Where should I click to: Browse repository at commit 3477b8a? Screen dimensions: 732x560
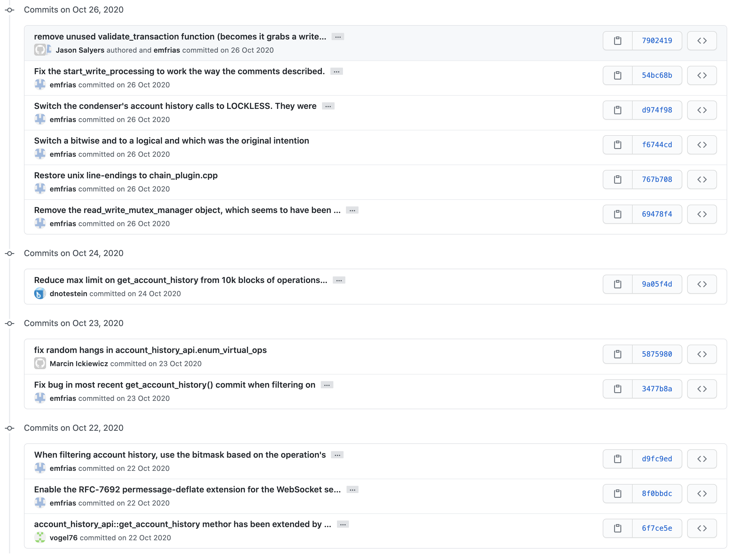click(702, 389)
